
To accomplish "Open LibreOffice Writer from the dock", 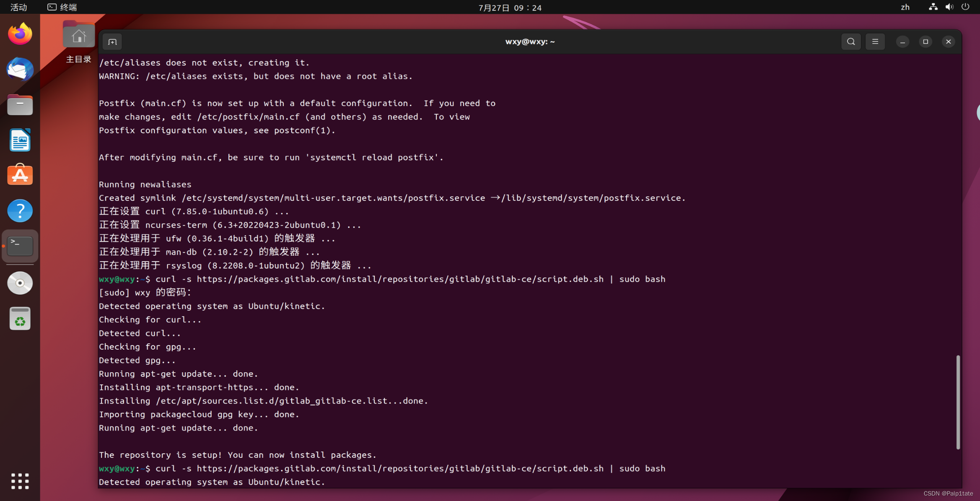I will click(x=20, y=140).
